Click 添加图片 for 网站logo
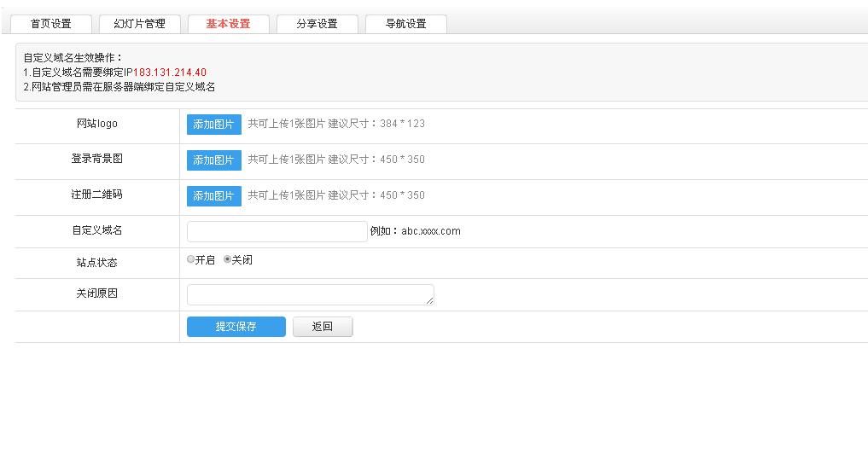The width and height of the screenshot is (868, 459). pos(213,125)
